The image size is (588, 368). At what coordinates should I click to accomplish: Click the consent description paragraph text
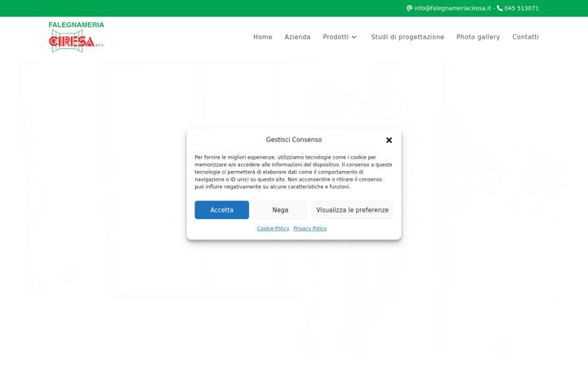click(x=293, y=172)
